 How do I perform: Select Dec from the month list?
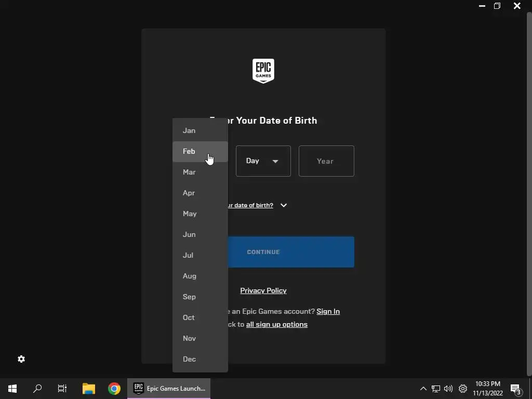[x=200, y=359]
